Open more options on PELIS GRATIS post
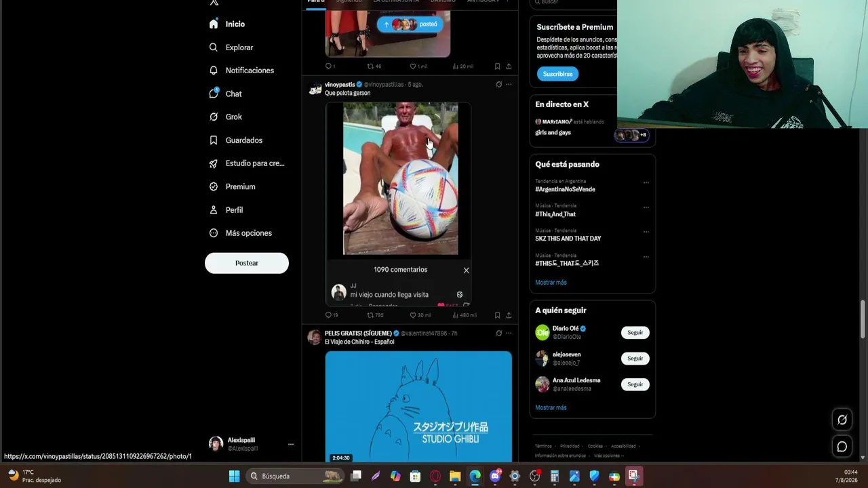868x488 pixels. [x=509, y=333]
